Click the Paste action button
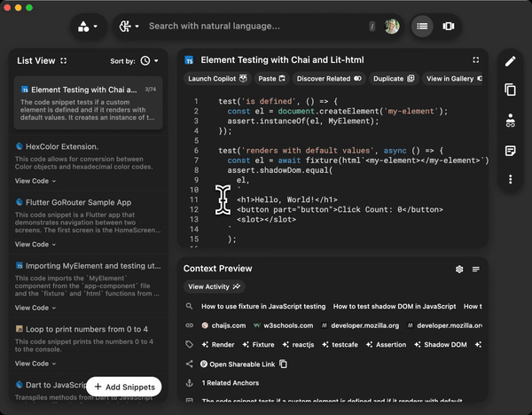Viewport: 532px width, 415px height. click(271, 78)
